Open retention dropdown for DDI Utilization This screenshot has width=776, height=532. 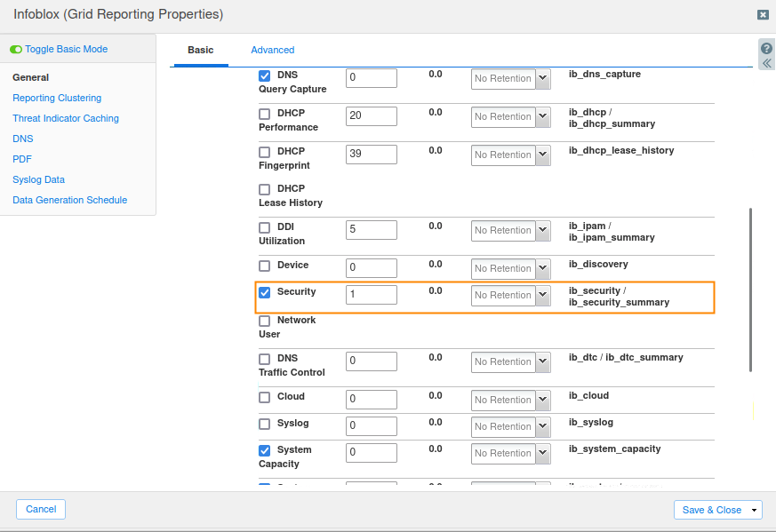tap(543, 230)
